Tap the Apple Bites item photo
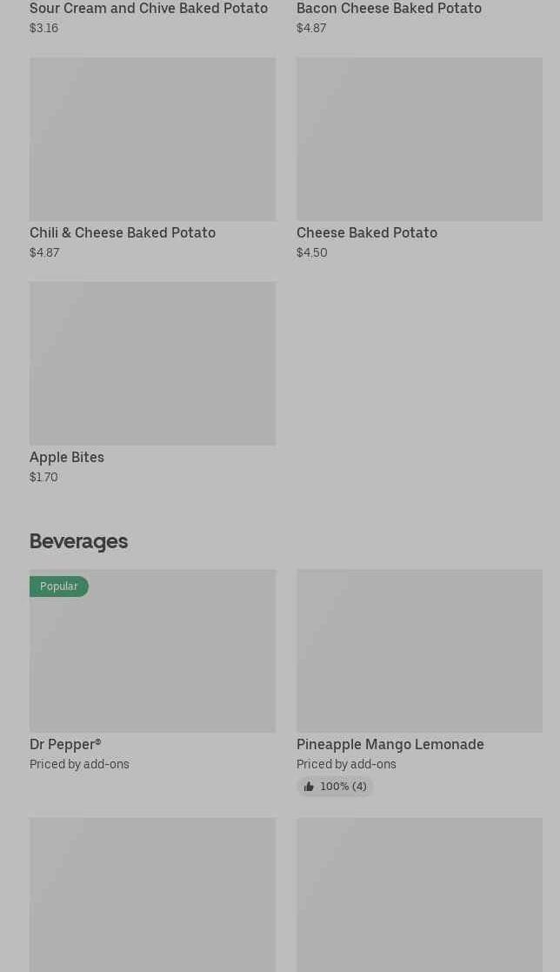This screenshot has height=972, width=560. click(152, 363)
